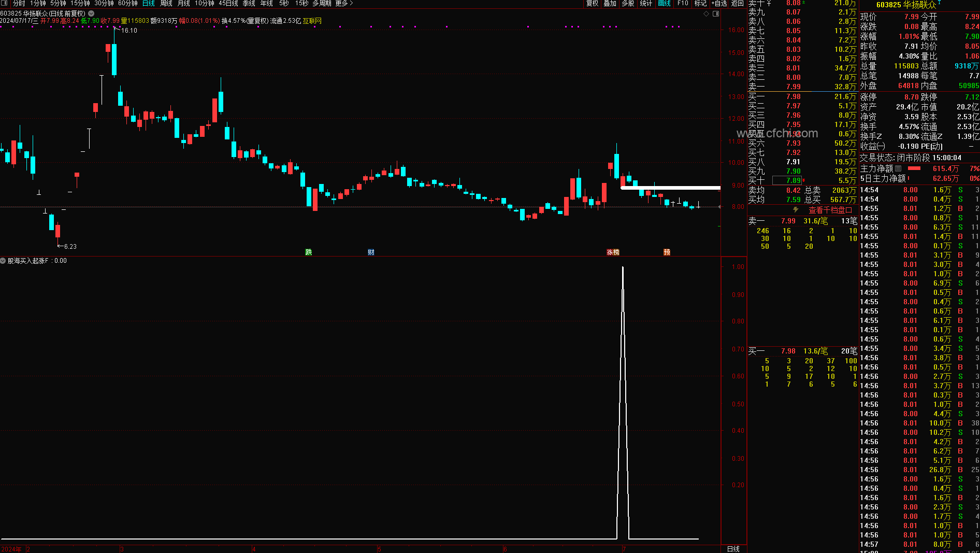Select the 5分钟 period tab
The image size is (980, 553).
(58, 3)
